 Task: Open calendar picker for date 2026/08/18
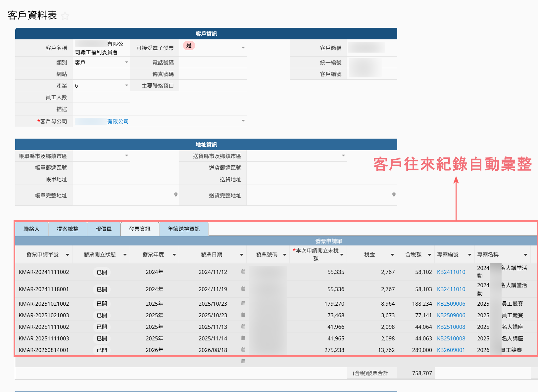[243, 350]
